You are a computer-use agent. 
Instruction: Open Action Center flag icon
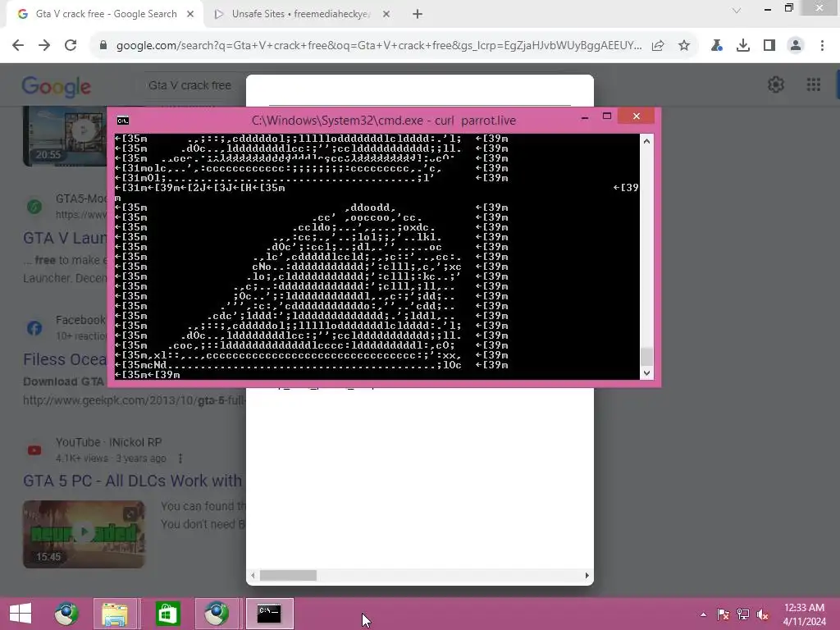pos(723,614)
